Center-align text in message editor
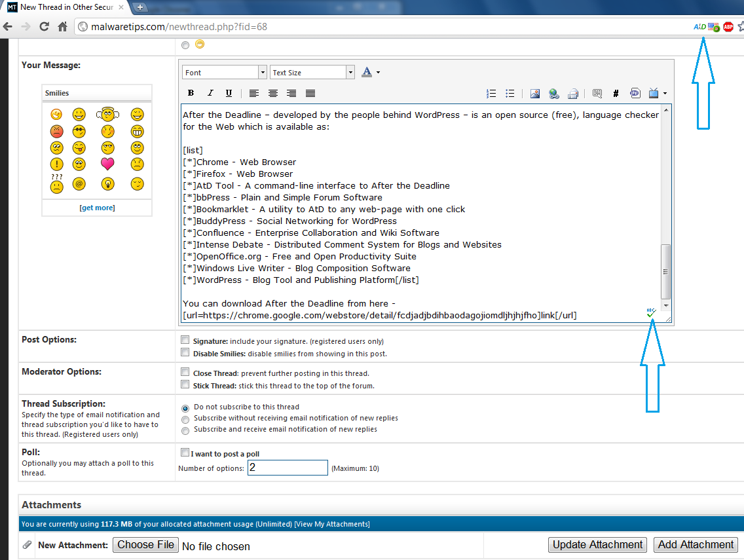Screen dimensions: 744x560 tap(273, 93)
